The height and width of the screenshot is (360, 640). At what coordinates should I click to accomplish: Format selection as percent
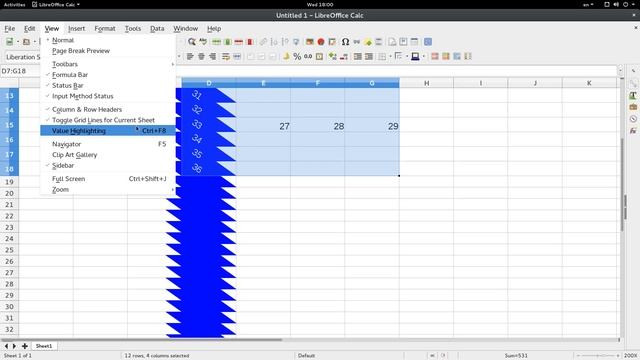pos(297,56)
